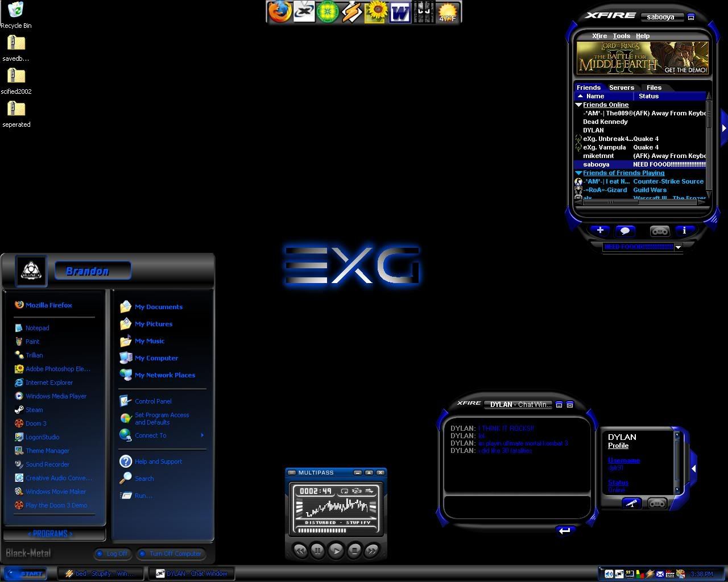This screenshot has height=582, width=728.
Task: Click Xfire chat speech bubble button
Action: coord(625,230)
